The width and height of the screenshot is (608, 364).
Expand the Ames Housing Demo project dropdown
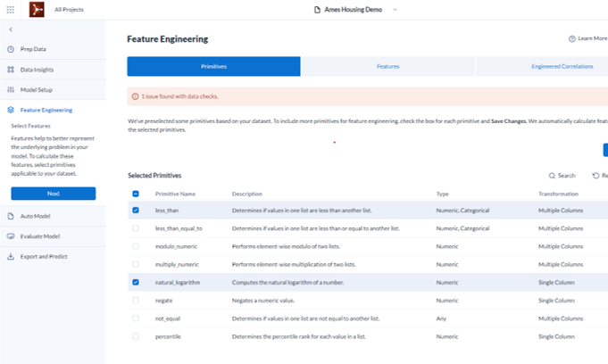pos(395,9)
